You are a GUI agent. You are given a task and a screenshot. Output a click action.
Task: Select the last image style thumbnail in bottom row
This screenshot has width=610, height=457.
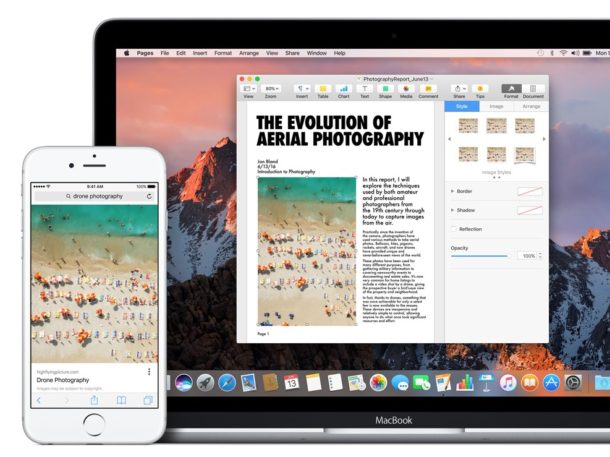[525, 155]
